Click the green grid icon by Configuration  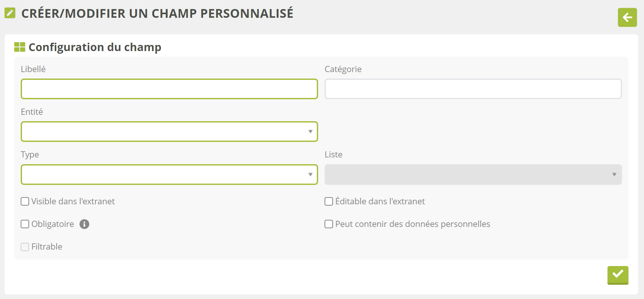point(20,47)
